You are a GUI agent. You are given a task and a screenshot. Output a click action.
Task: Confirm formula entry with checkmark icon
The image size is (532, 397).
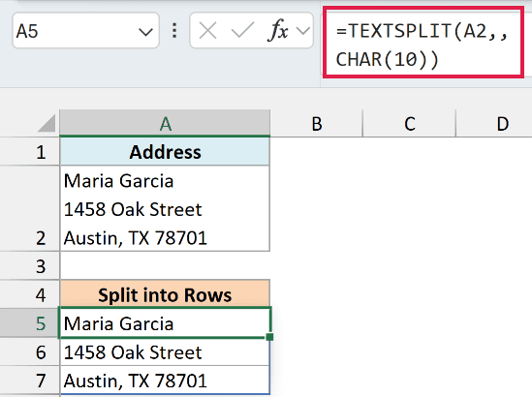(x=242, y=31)
